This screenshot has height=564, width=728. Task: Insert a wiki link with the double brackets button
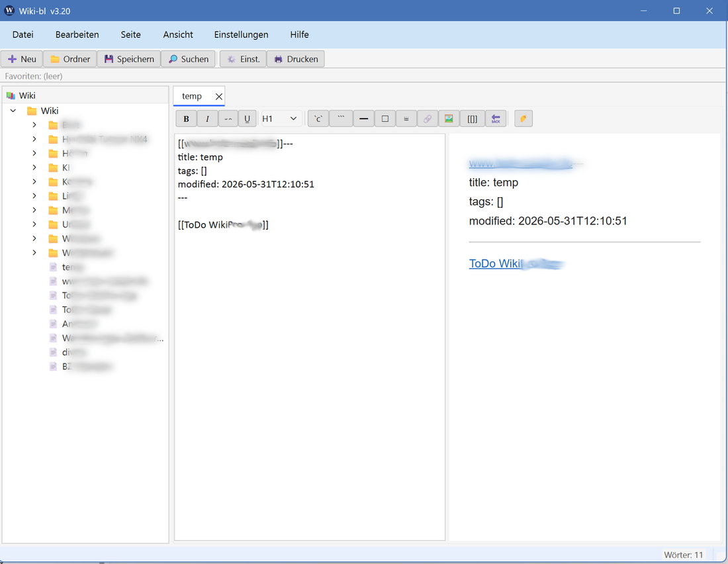coord(472,119)
